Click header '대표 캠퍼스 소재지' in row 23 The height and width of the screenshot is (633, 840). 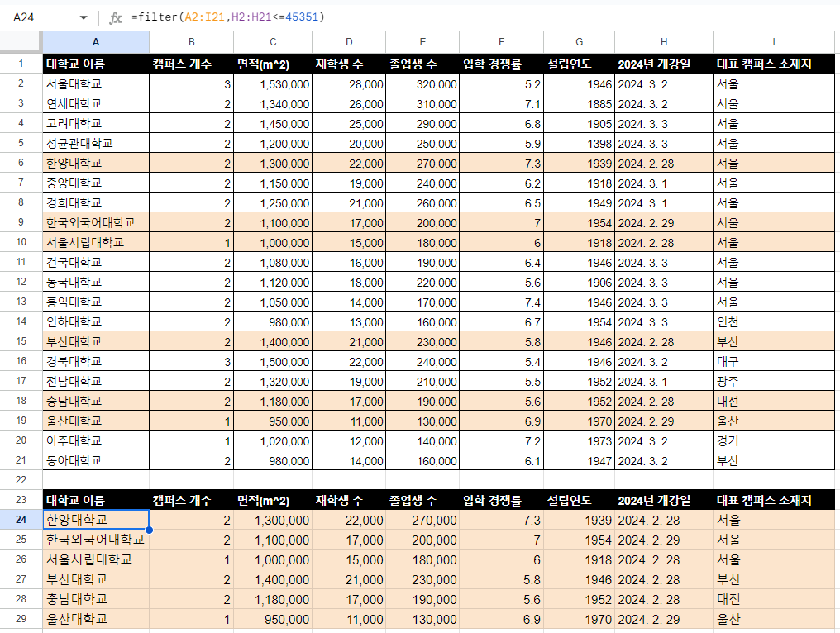pos(774,500)
